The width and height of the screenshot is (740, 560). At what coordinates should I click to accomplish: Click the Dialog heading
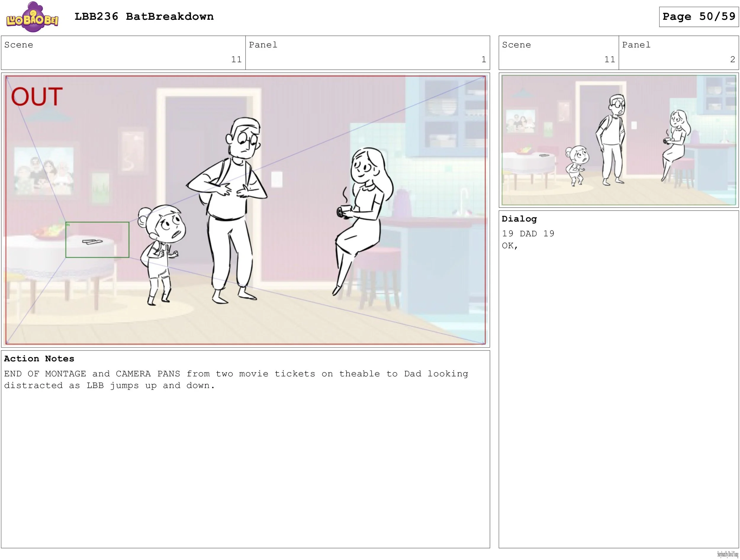[519, 219]
